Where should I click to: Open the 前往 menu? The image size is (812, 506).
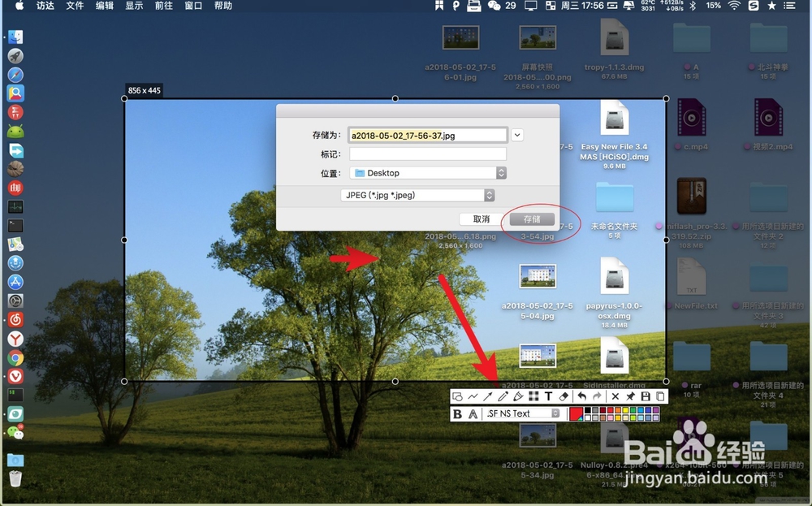point(164,6)
